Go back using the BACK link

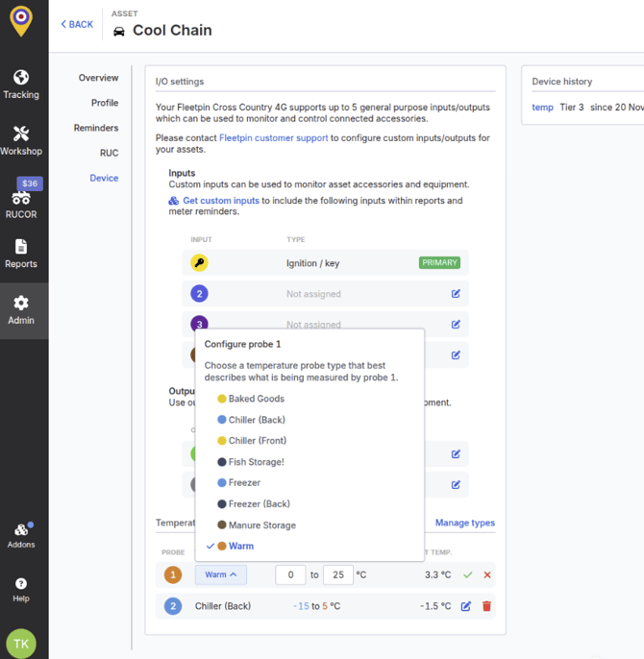(x=77, y=24)
